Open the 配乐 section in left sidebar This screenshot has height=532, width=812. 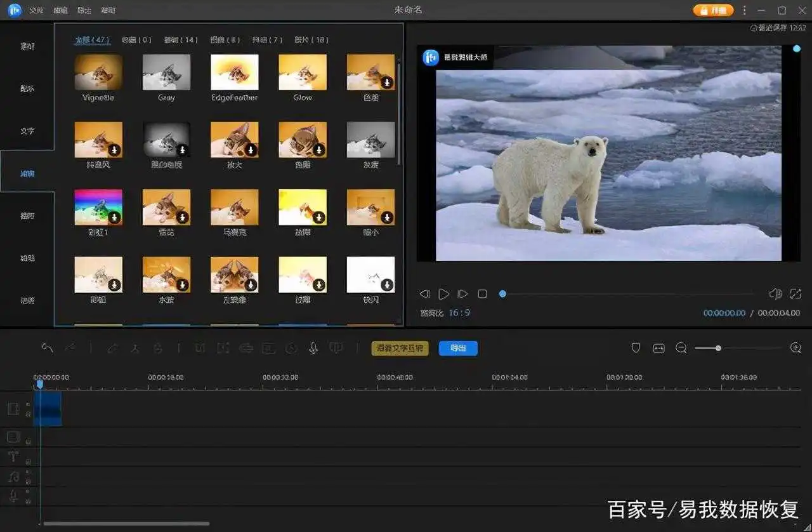[27, 89]
